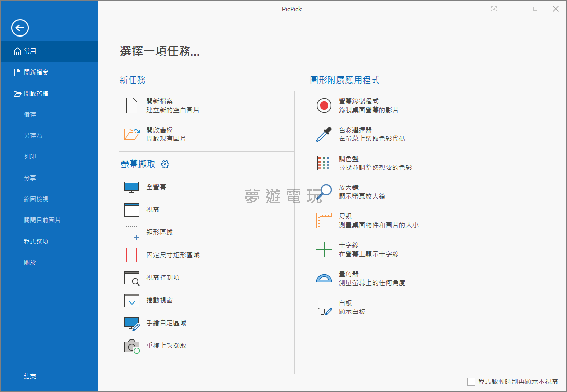The width and height of the screenshot is (567, 392).
Task: Select the scrolling window capture icon
Action: (132, 300)
